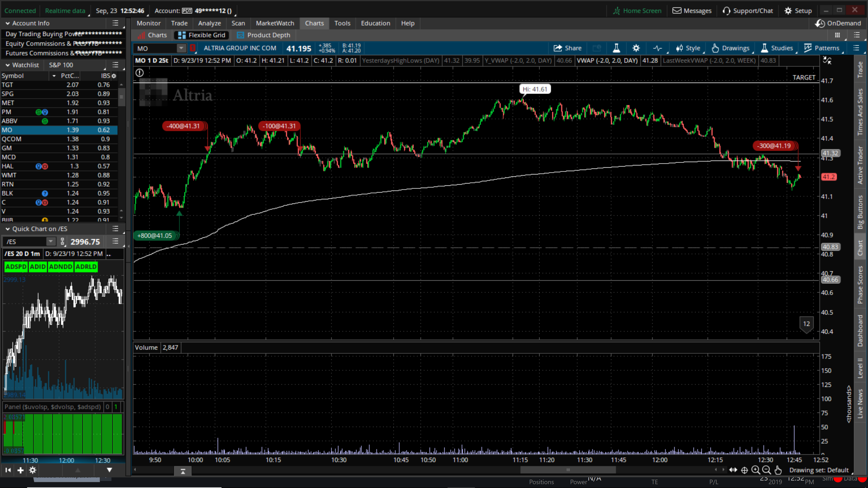Click the horizontal chart scrollbar thumb
Viewport: 868px width, 488px height.
point(568,470)
